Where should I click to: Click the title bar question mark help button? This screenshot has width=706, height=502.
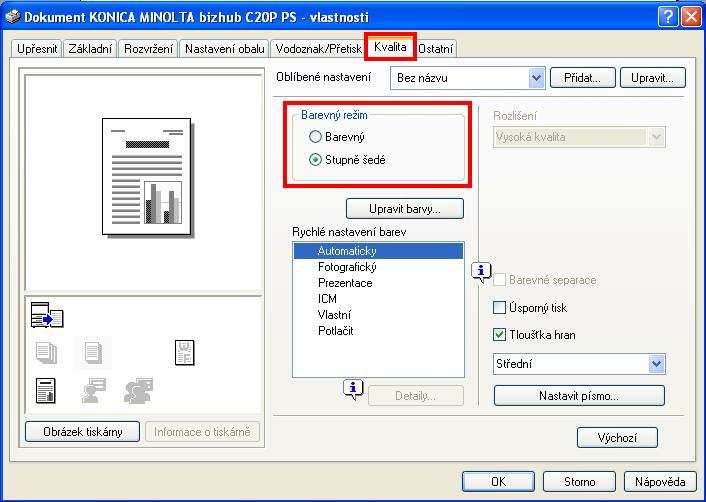click(668, 17)
